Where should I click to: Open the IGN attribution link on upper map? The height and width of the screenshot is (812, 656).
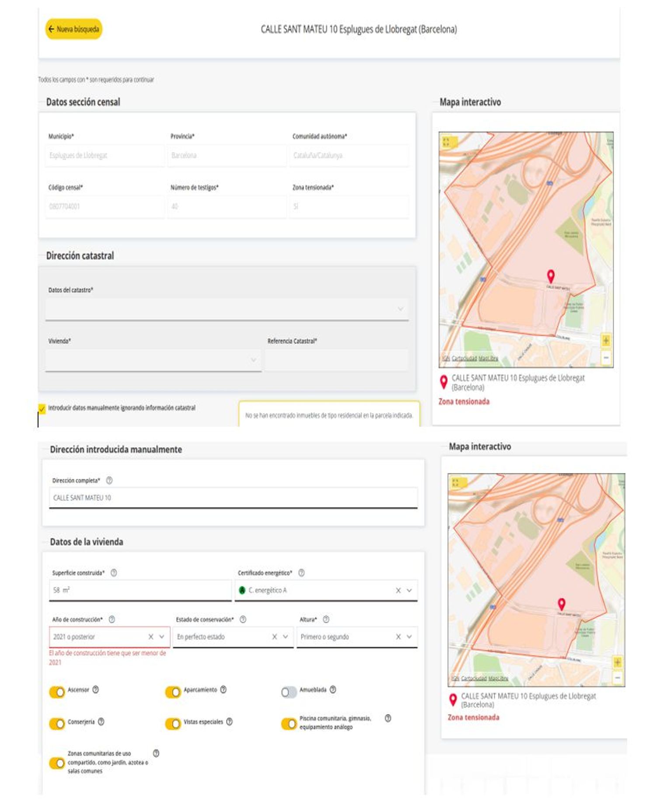pos(445,358)
